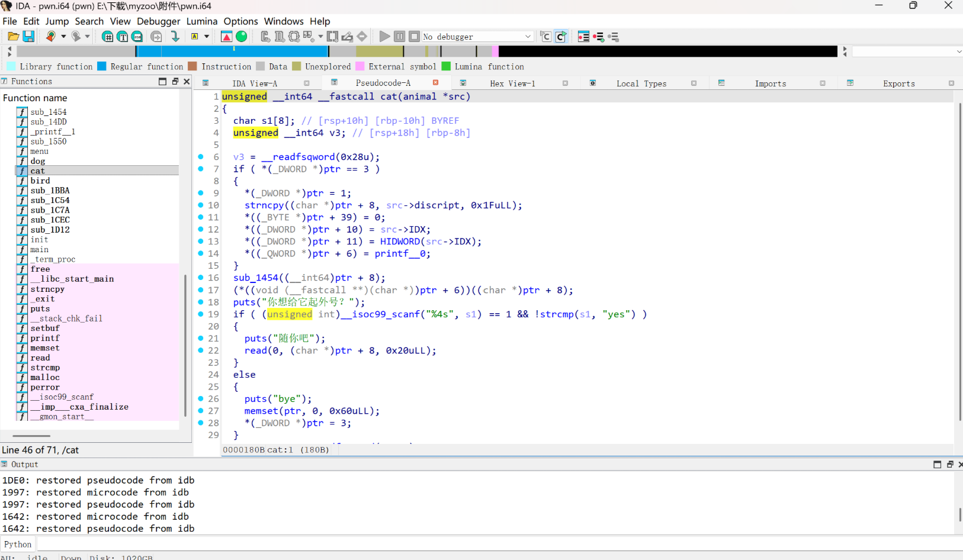Image resolution: width=963 pixels, height=560 pixels.
Task: Expand dropdown at right of navigation band
Action: 959,52
